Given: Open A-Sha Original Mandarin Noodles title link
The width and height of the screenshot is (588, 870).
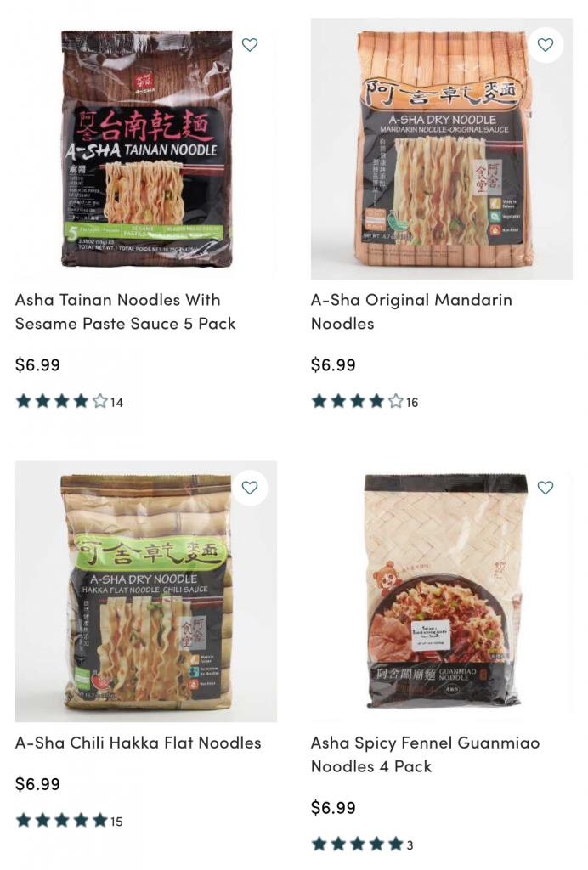Looking at the screenshot, I should tap(411, 311).
